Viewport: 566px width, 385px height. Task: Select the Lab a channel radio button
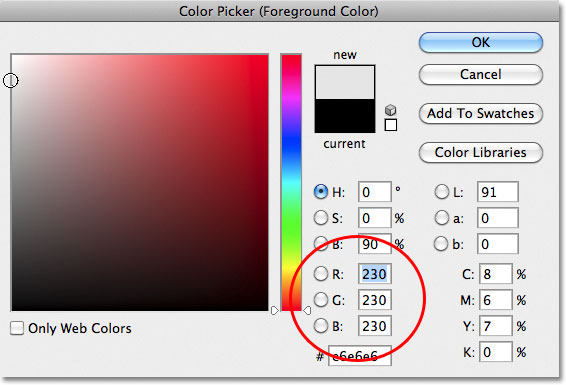click(441, 218)
